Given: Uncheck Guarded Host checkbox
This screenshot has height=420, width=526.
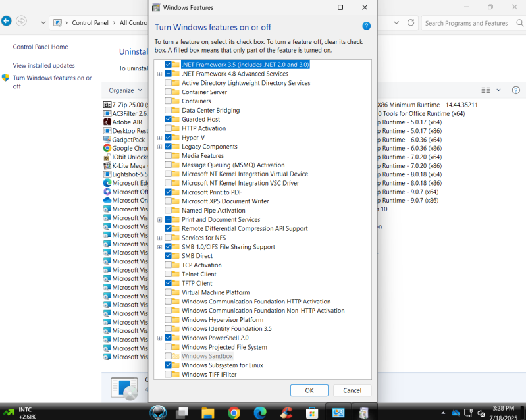Looking at the screenshot, I should pyautogui.click(x=168, y=119).
